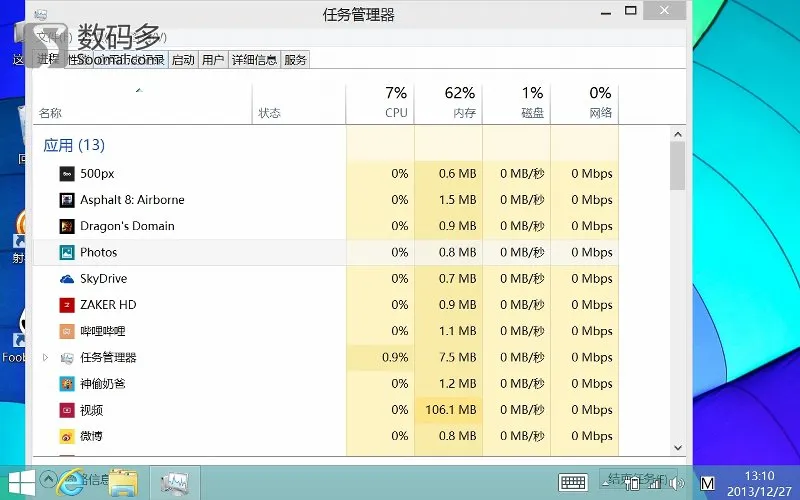Screen dimensions: 800x500
Task: Select the 视频 row name
Action: (x=92, y=410)
